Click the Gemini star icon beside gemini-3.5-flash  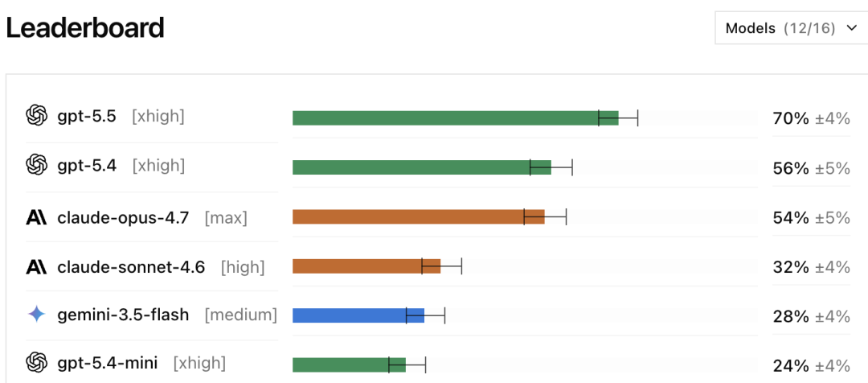36,315
